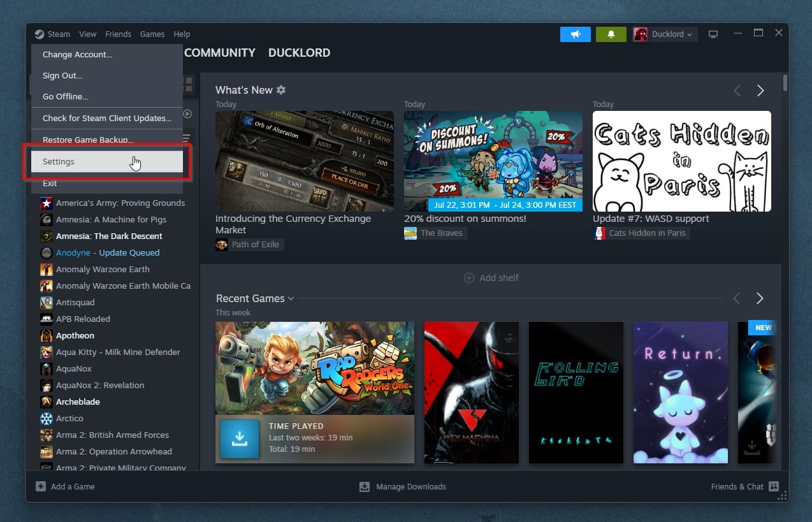Click the Add shelf plus icon
The image size is (812, 522).
[x=469, y=278]
